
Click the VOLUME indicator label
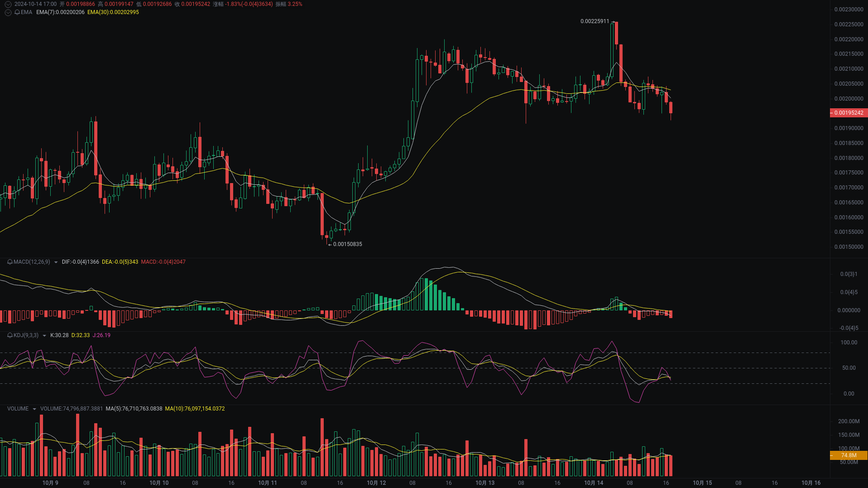(x=18, y=409)
